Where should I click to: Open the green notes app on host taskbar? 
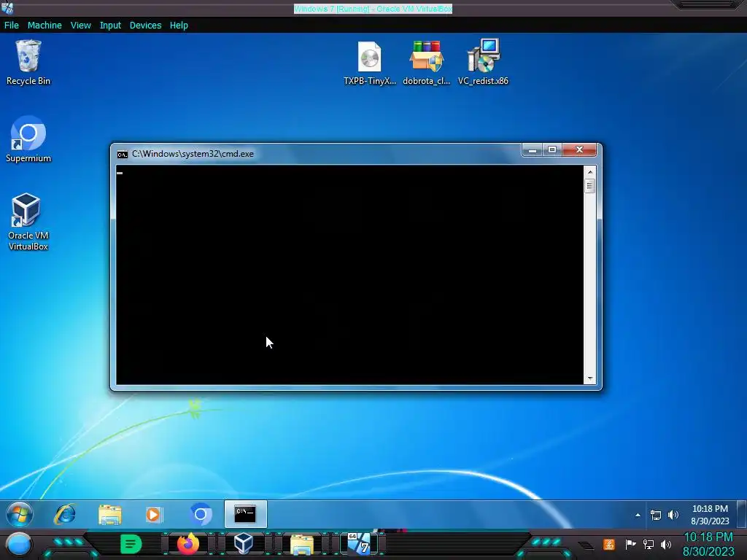(x=131, y=544)
